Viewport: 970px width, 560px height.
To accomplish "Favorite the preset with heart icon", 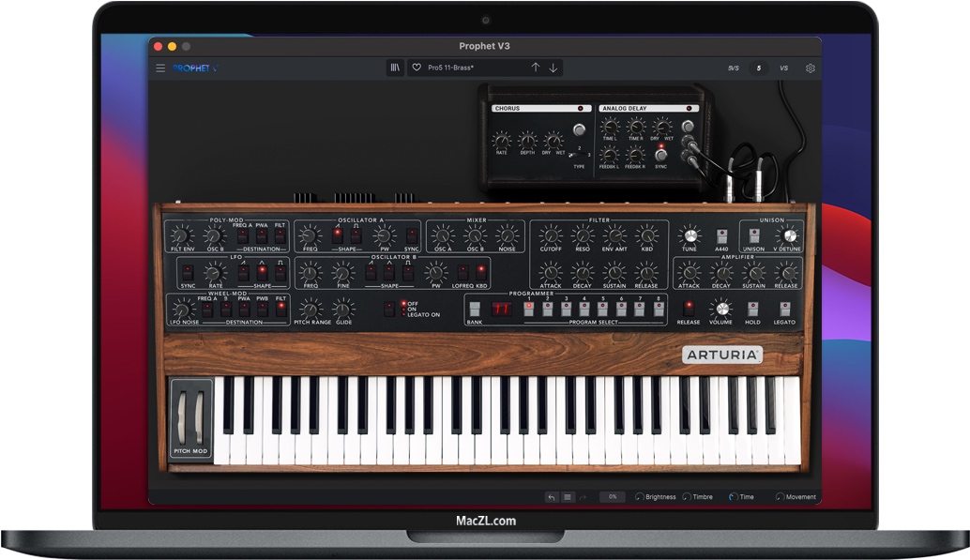I will point(417,68).
